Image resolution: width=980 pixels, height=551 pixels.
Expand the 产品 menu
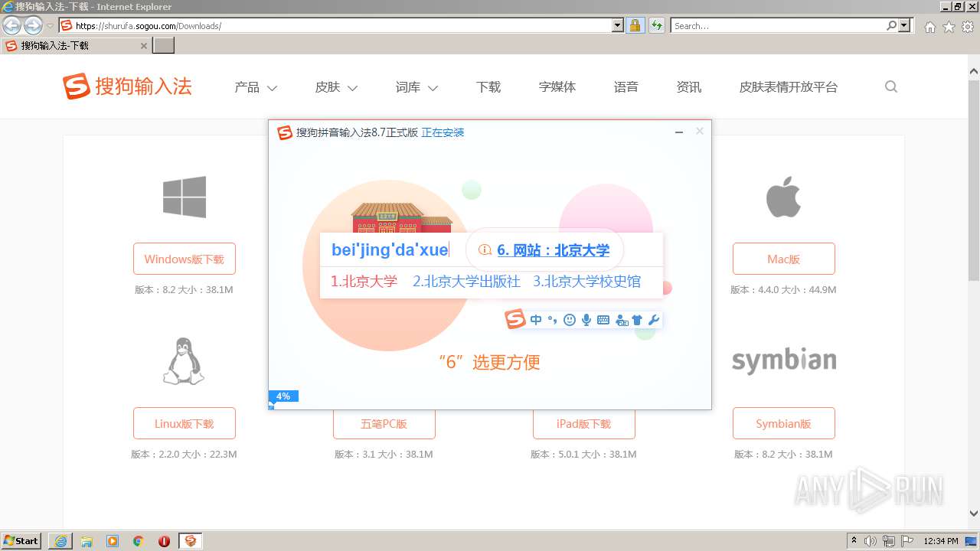(256, 87)
